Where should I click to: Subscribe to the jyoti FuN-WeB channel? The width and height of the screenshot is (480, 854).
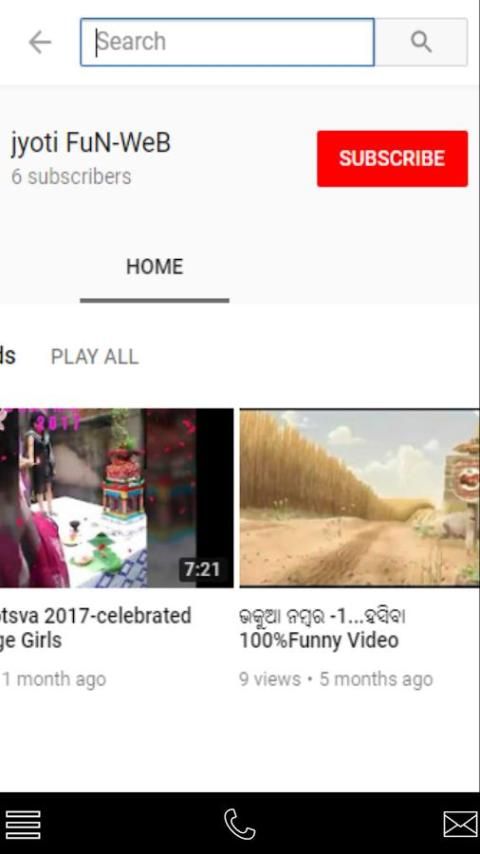click(x=392, y=158)
